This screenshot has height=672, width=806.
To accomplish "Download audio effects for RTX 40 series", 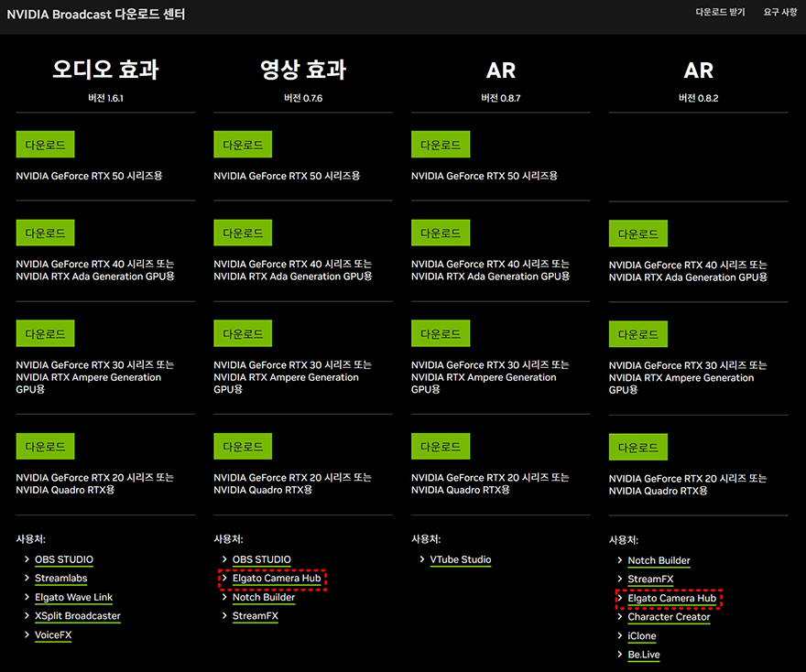I will 45,233.
